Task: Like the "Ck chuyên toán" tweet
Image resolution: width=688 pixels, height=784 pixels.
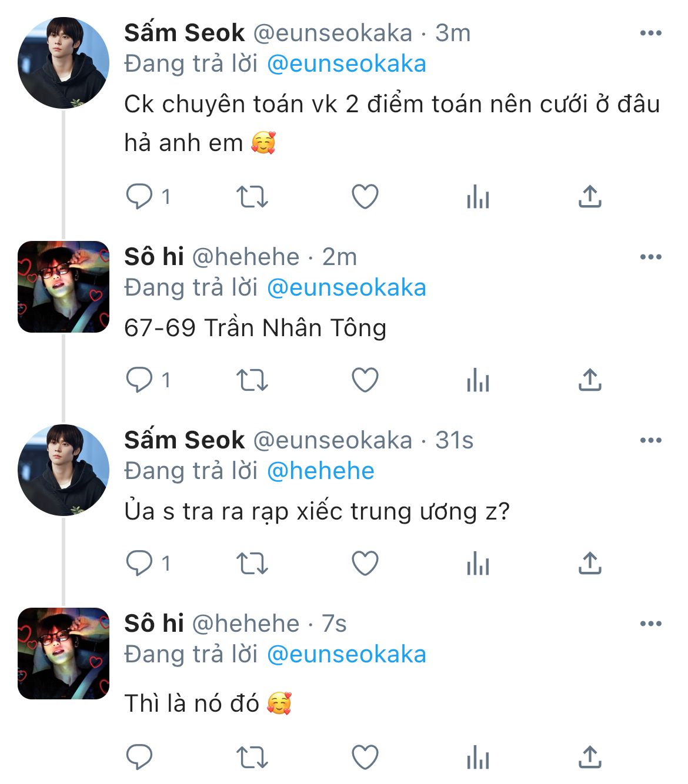Action: (x=365, y=197)
